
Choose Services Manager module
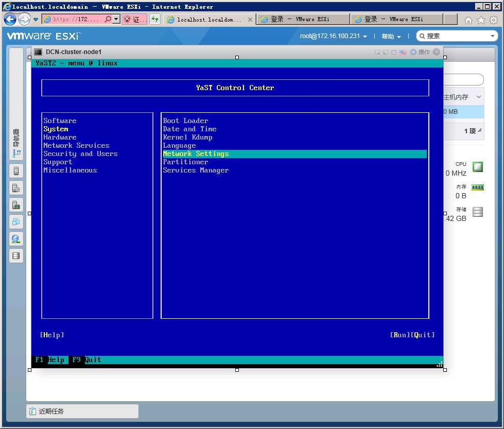tap(196, 170)
